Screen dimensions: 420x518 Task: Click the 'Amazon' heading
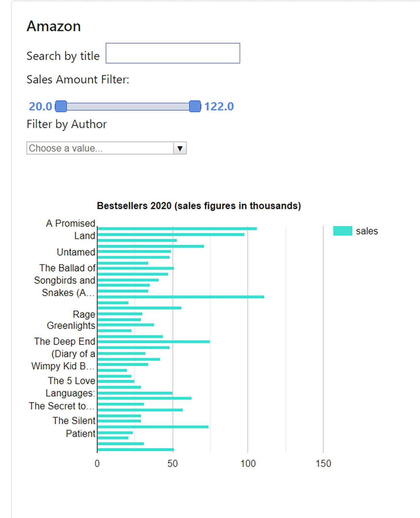point(54,26)
